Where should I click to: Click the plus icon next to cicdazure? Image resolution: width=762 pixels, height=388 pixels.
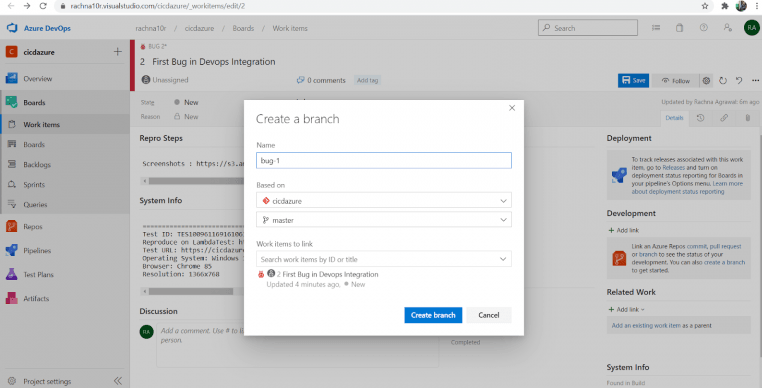pos(118,52)
